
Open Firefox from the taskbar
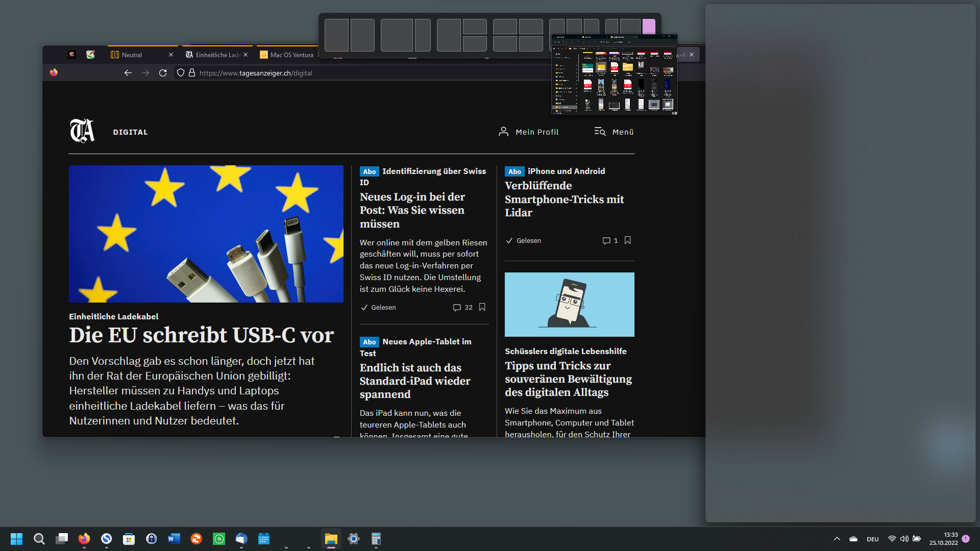coord(84,539)
